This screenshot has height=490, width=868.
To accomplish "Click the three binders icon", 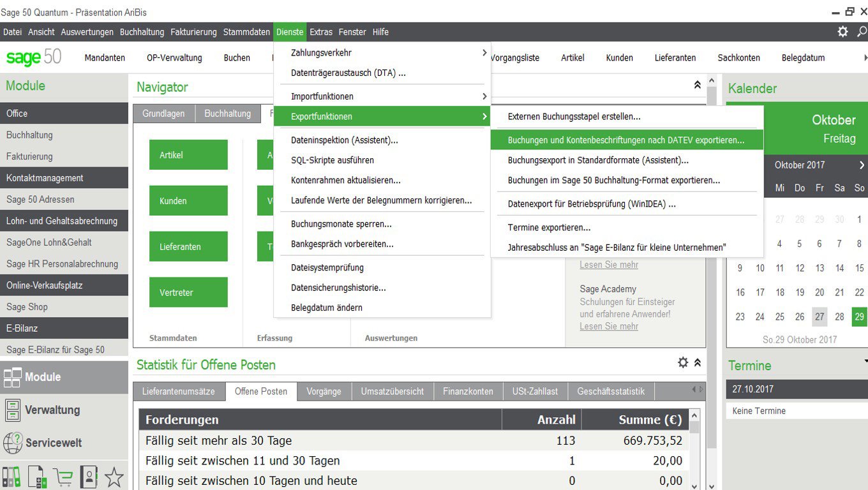I will [x=11, y=477].
